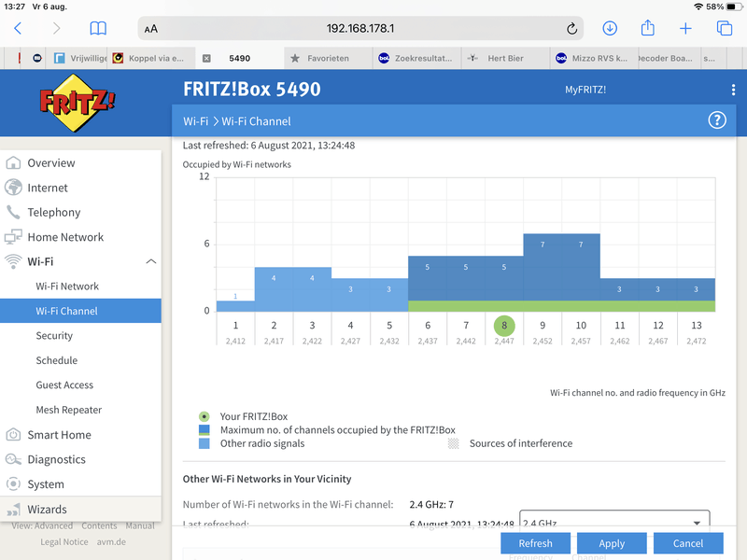Switch to the Favorieten tab

328,58
